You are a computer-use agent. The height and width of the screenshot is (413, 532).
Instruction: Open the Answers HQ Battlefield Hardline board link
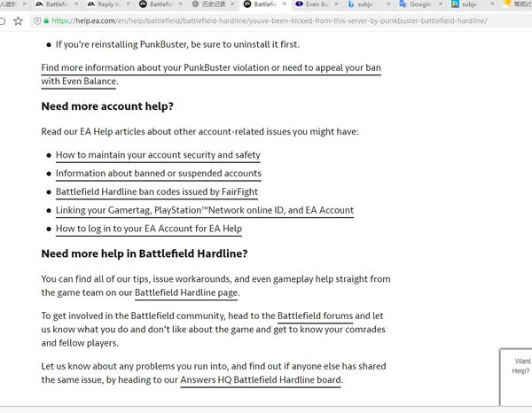pyautogui.click(x=261, y=380)
